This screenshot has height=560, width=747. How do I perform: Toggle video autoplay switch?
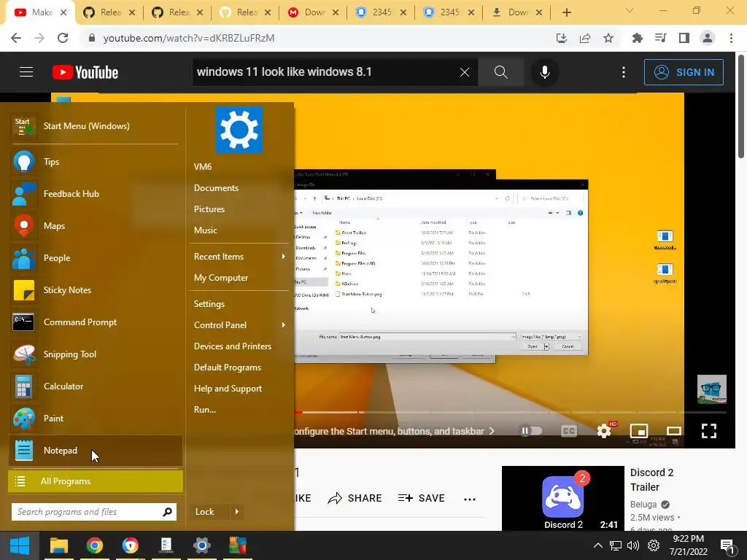[x=531, y=431]
